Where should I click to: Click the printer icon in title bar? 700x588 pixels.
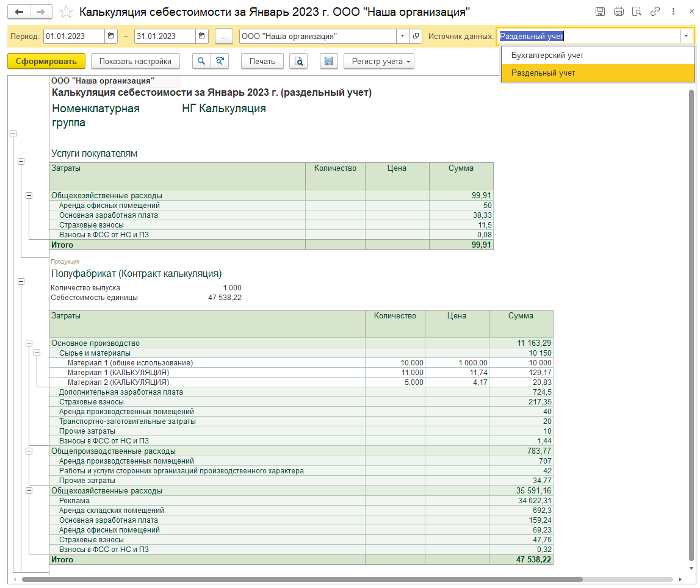(619, 12)
